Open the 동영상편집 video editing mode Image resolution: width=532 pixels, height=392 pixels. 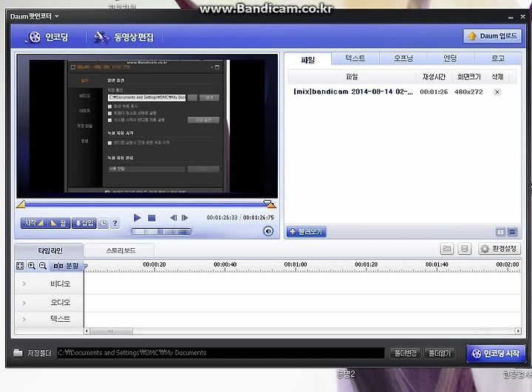[123, 37]
